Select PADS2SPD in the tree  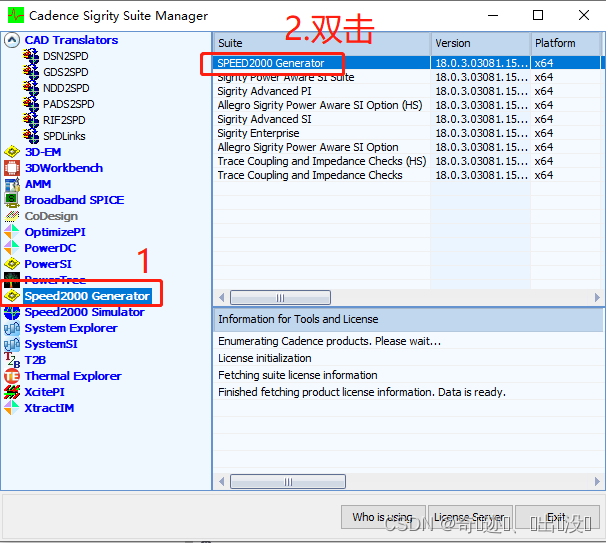click(x=69, y=104)
